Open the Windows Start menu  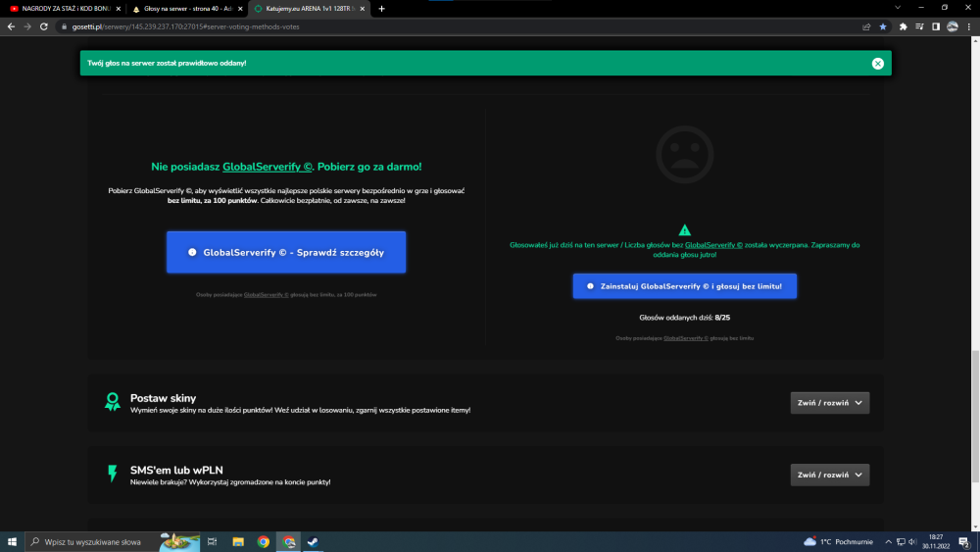pyautogui.click(x=12, y=541)
